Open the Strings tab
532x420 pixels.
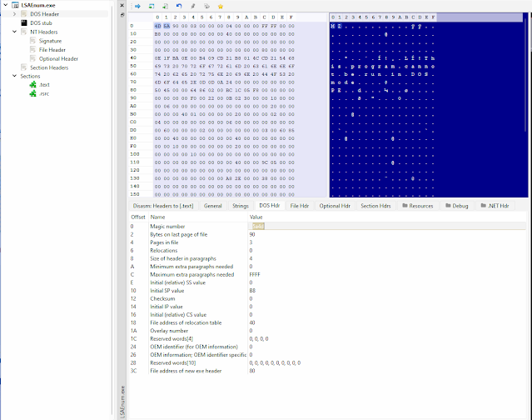(x=240, y=205)
